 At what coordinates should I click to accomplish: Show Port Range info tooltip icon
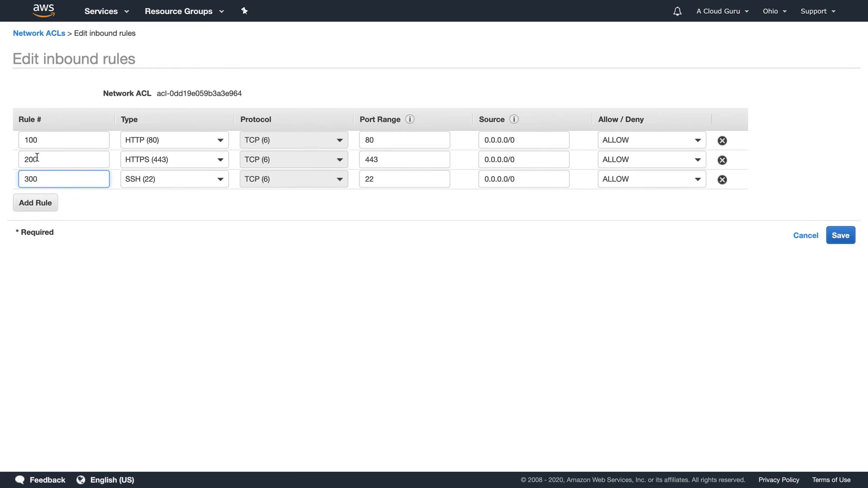(410, 119)
